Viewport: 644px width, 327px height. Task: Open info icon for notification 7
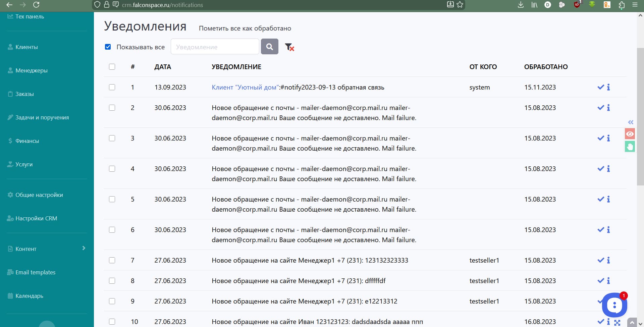click(608, 260)
